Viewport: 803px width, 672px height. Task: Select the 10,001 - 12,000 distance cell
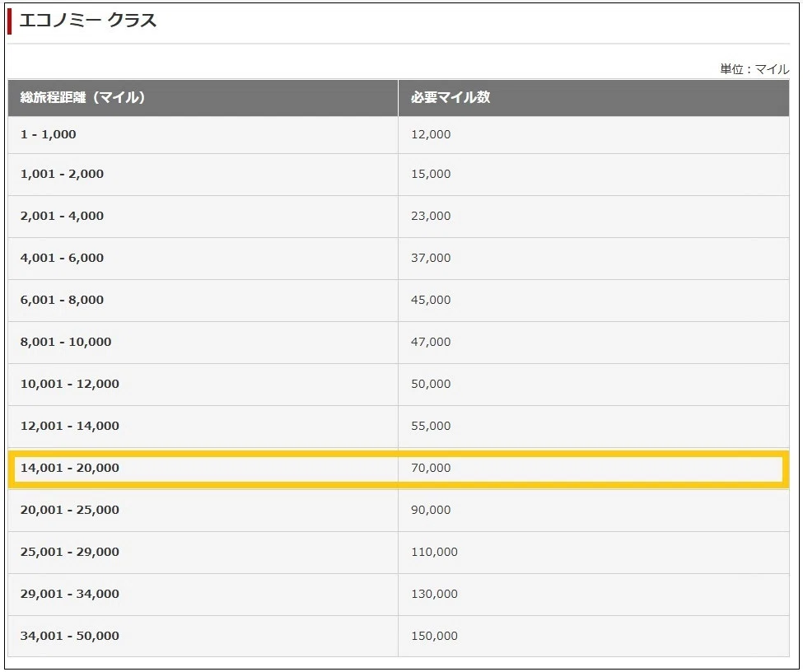pos(203,384)
